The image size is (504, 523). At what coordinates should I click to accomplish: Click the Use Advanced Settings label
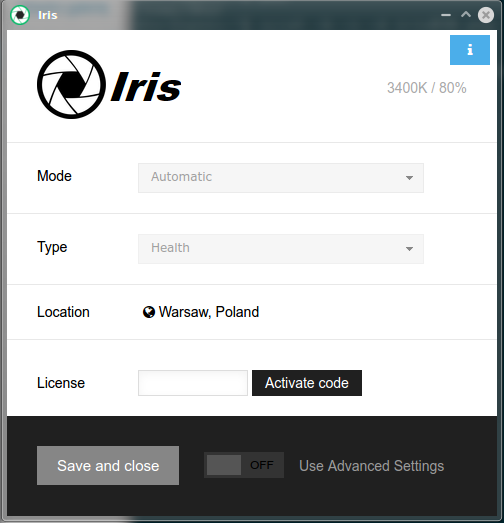point(372,466)
